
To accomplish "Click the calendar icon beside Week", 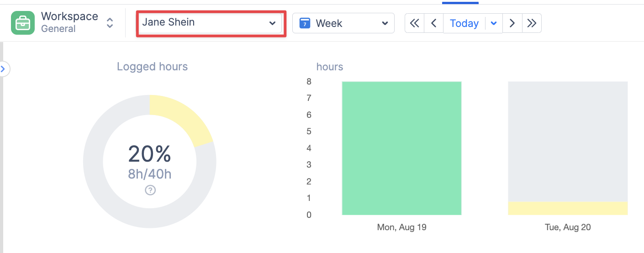I will pyautogui.click(x=305, y=23).
